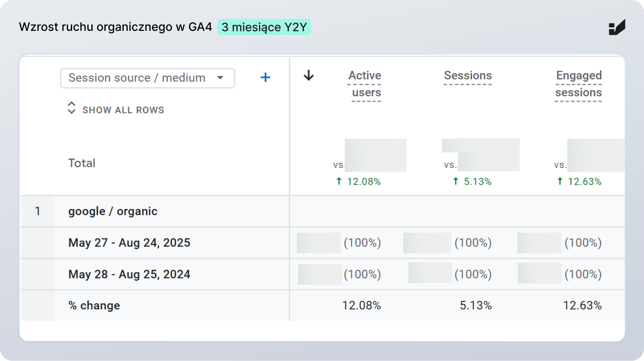Click the green up arrow beside 12.08%
This screenshot has width=644, height=361.
pyautogui.click(x=339, y=181)
